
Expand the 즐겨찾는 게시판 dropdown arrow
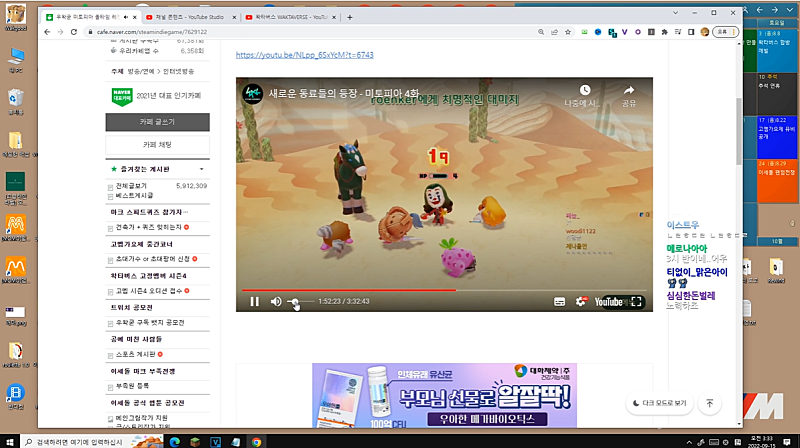202,169
